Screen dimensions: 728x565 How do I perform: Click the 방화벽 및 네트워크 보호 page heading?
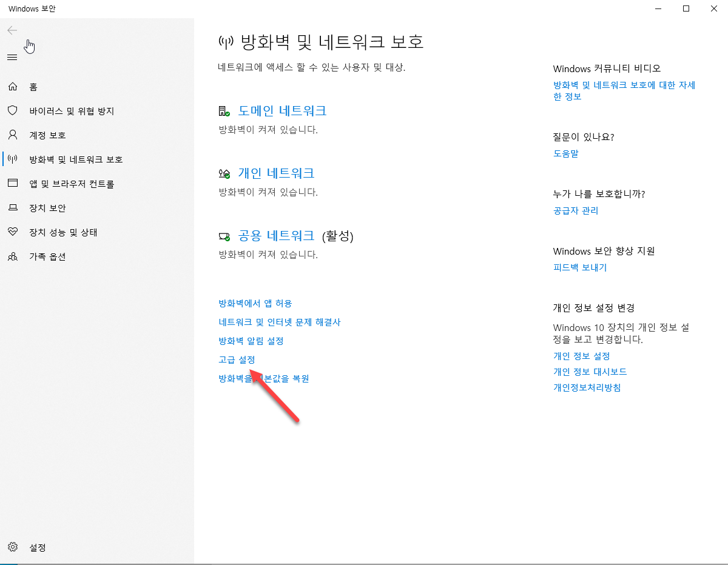click(x=332, y=42)
